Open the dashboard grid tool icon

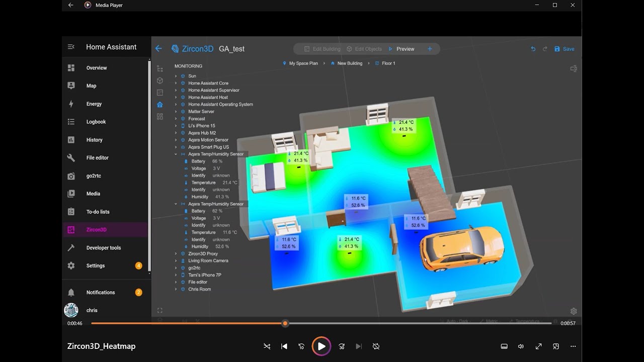(x=160, y=117)
